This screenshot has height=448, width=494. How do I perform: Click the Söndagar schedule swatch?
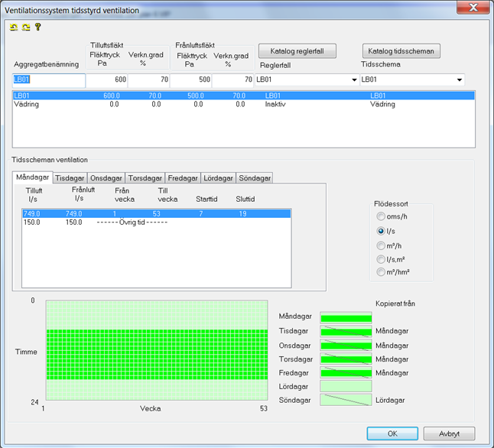tap(346, 400)
